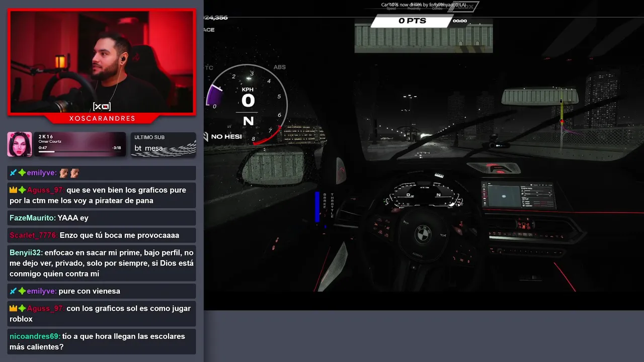Click the remaining time '-3:18'
The image size is (644, 362).
tap(116, 148)
